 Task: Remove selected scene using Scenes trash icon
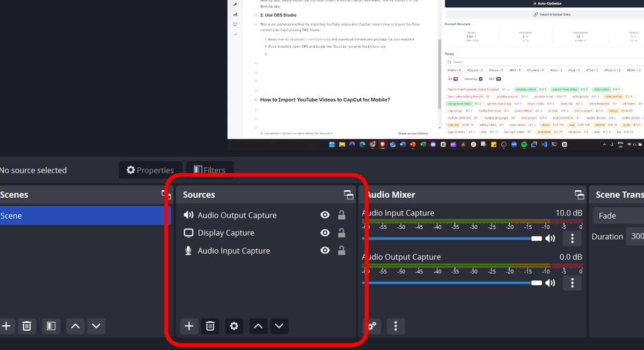(x=27, y=325)
